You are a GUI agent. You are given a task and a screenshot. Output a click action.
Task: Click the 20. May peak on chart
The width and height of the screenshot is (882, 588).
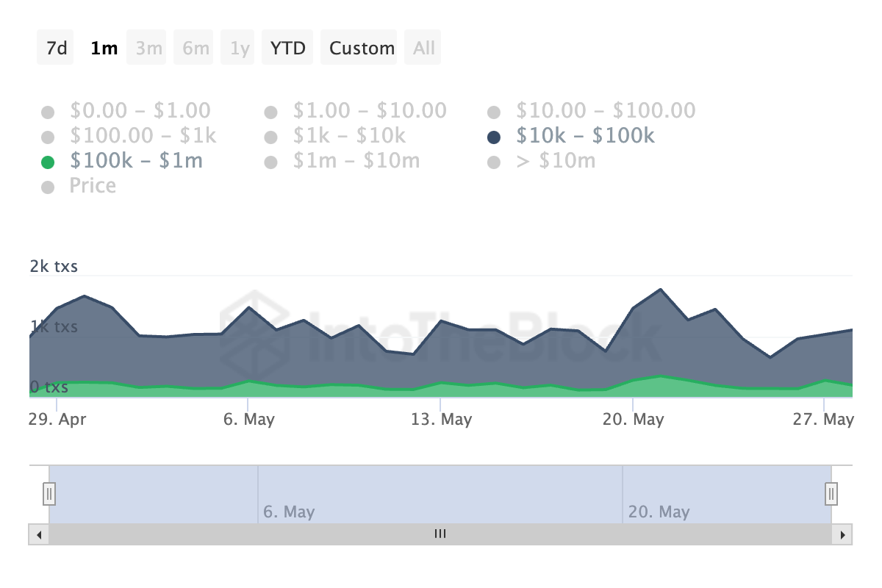pyautogui.click(x=661, y=290)
